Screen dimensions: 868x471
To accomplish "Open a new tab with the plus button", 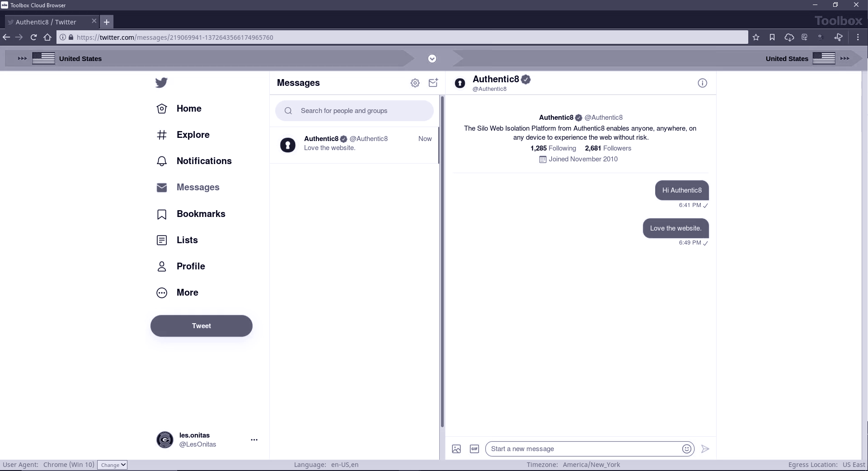I will click(x=107, y=22).
